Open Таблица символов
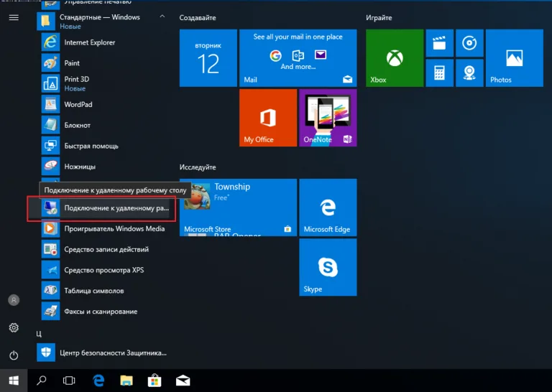The height and width of the screenshot is (392, 552). 103,291
